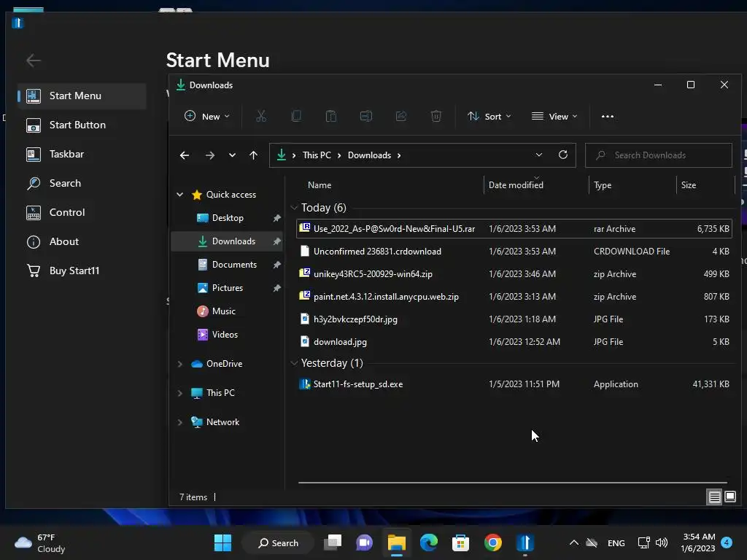
Task: Go forward in Explorer navigation
Action: pyautogui.click(x=209, y=155)
